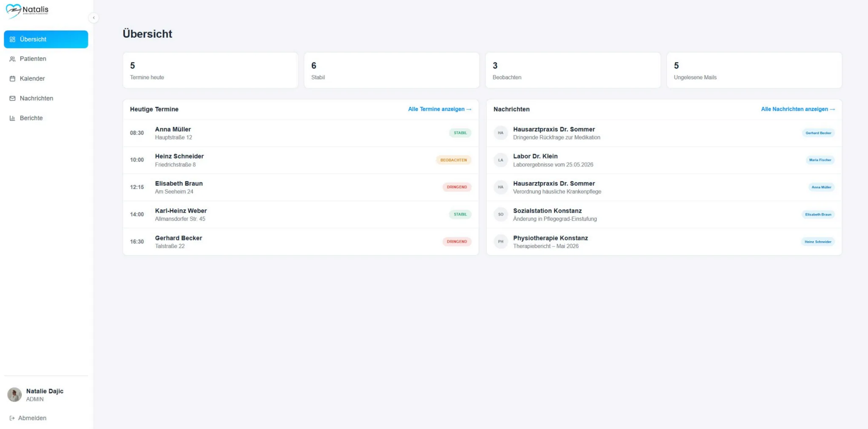This screenshot has width=868, height=429.
Task: Click the 08:30 appointment time
Action: point(137,133)
